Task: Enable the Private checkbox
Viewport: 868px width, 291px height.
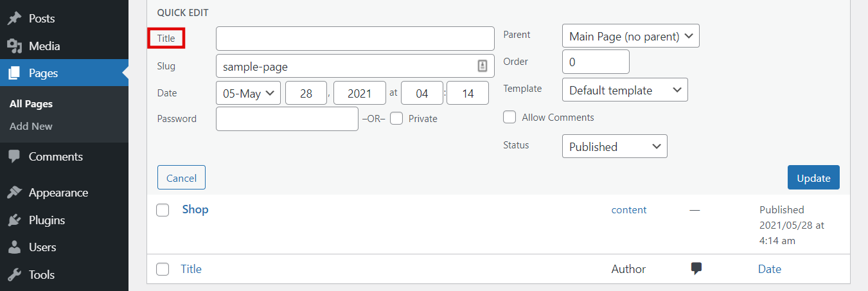Action: point(396,119)
